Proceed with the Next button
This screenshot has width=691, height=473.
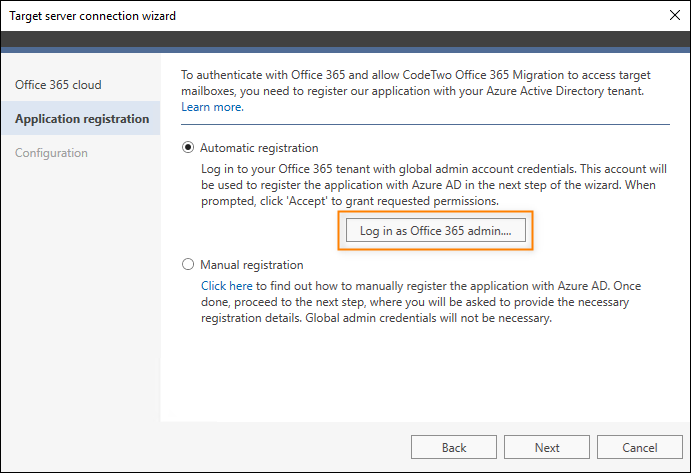547,447
